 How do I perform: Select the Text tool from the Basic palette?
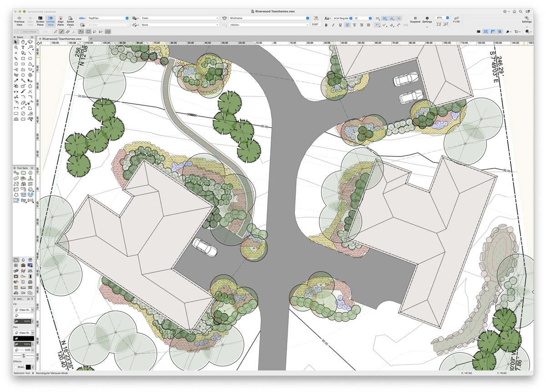23,48
